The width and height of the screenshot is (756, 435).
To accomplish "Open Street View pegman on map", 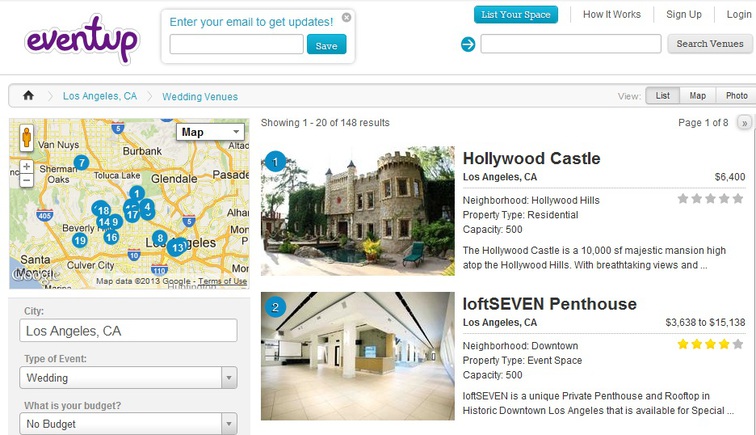I will [x=27, y=137].
